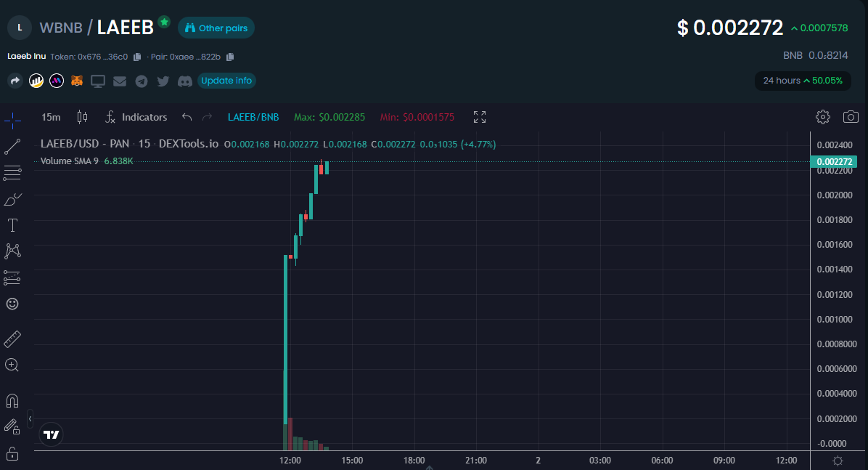Image resolution: width=868 pixels, height=470 pixels.
Task: Collapse the drawing toolbar panel
Action: coord(30,419)
